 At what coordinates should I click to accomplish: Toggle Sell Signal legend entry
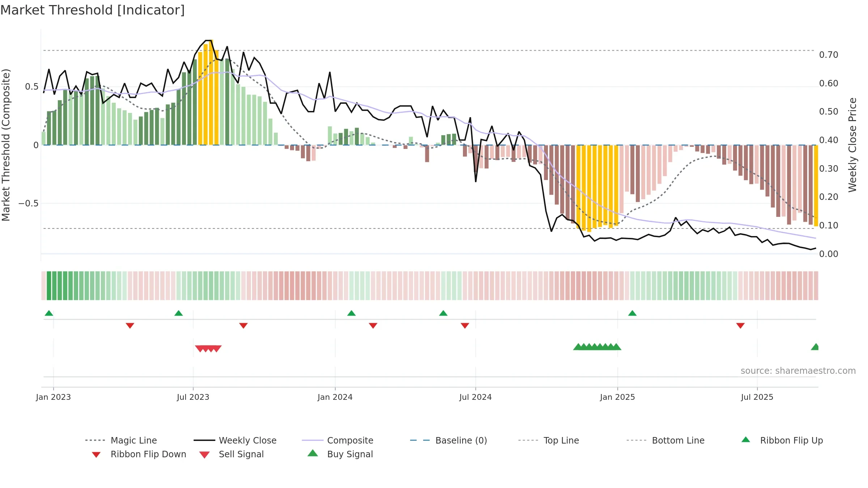(x=231, y=454)
